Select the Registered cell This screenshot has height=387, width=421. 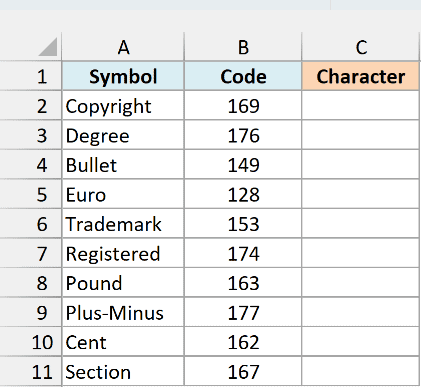click(x=123, y=253)
